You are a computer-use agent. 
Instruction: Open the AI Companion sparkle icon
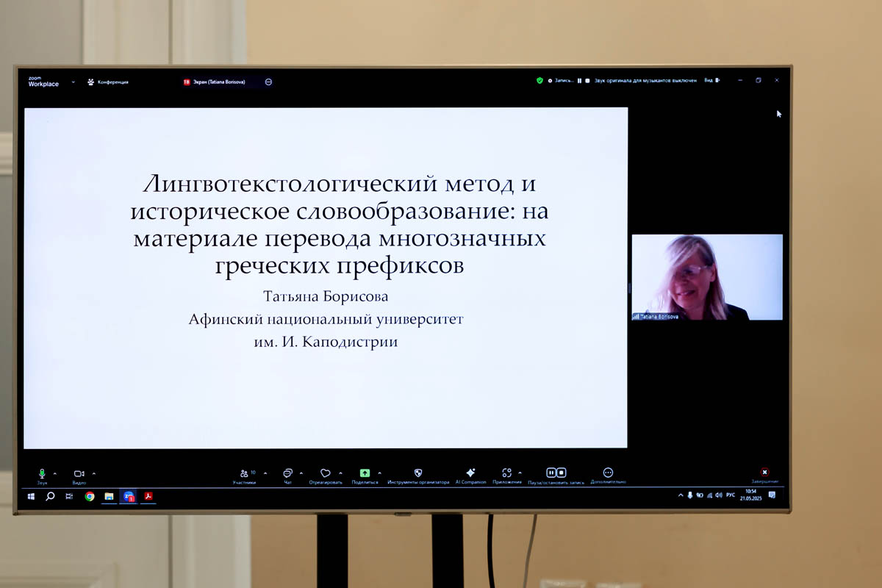470,473
